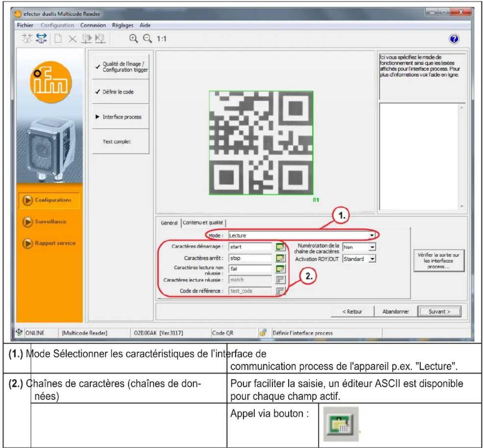483x448 pixels.
Task: Click the Suivant button
Action: pos(439,312)
